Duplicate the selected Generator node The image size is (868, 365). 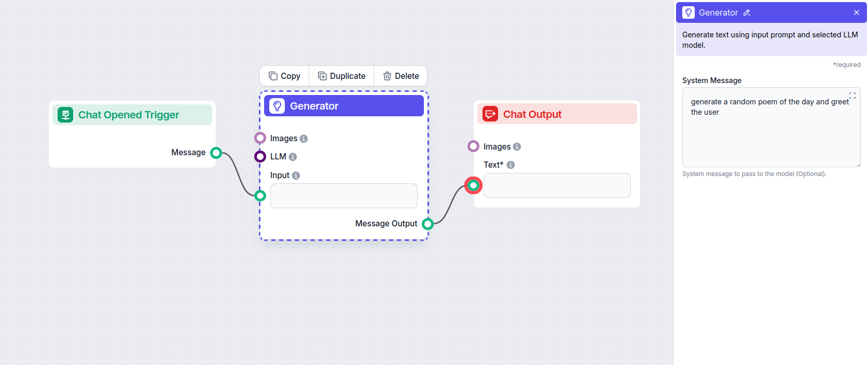tap(341, 76)
